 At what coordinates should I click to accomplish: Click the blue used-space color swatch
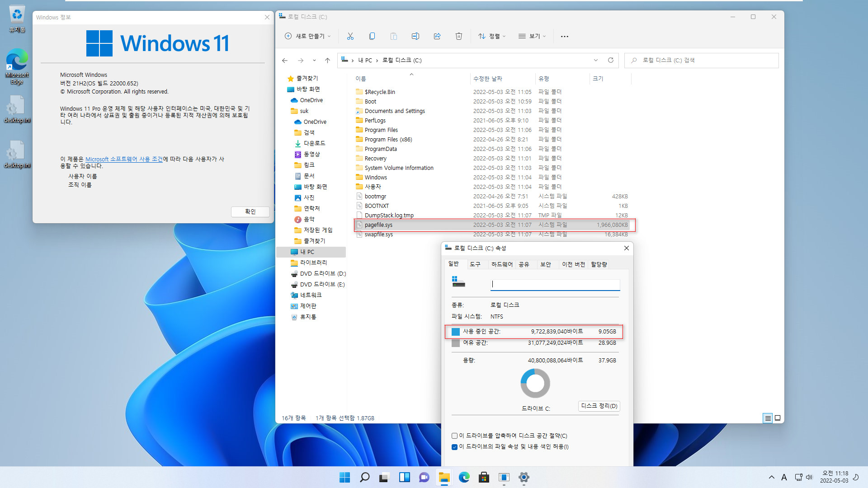point(456,332)
